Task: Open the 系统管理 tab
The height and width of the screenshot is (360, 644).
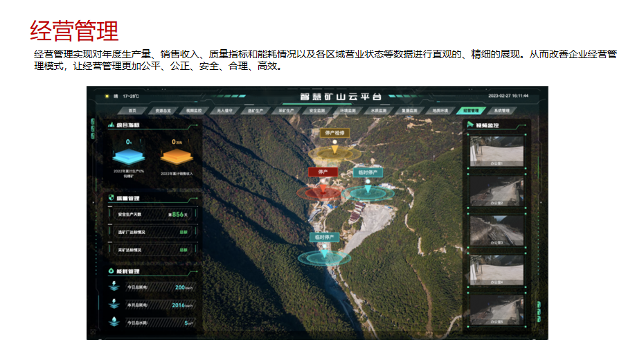Action: (x=501, y=110)
